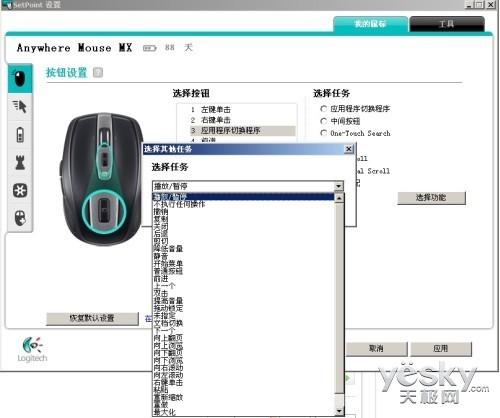This screenshot has height=418, width=500.
Task: Switch to the 工具 tab
Action: tap(447, 24)
